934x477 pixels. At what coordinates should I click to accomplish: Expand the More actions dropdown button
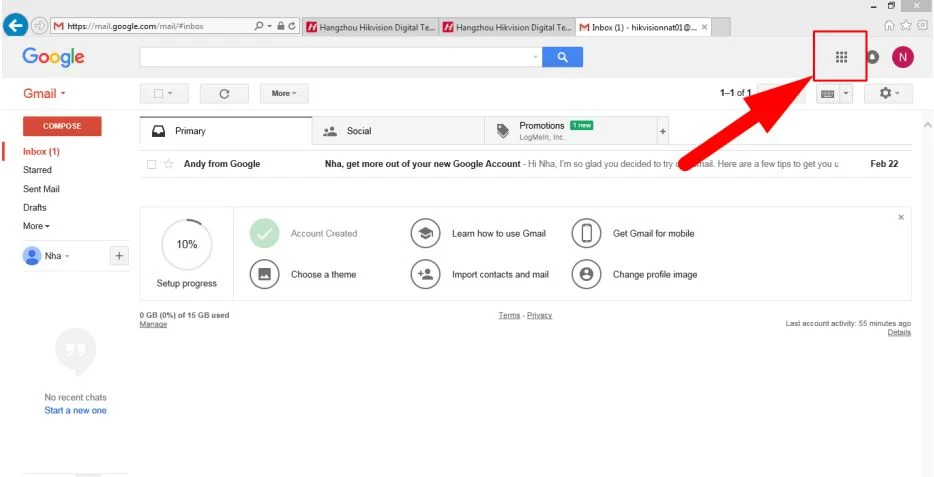(284, 93)
